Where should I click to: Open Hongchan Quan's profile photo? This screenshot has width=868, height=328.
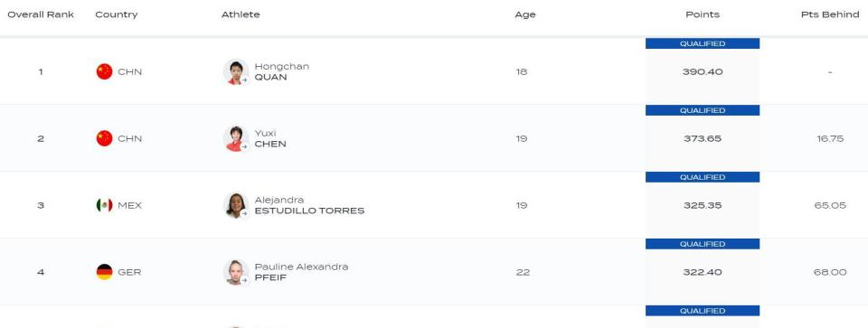236,72
